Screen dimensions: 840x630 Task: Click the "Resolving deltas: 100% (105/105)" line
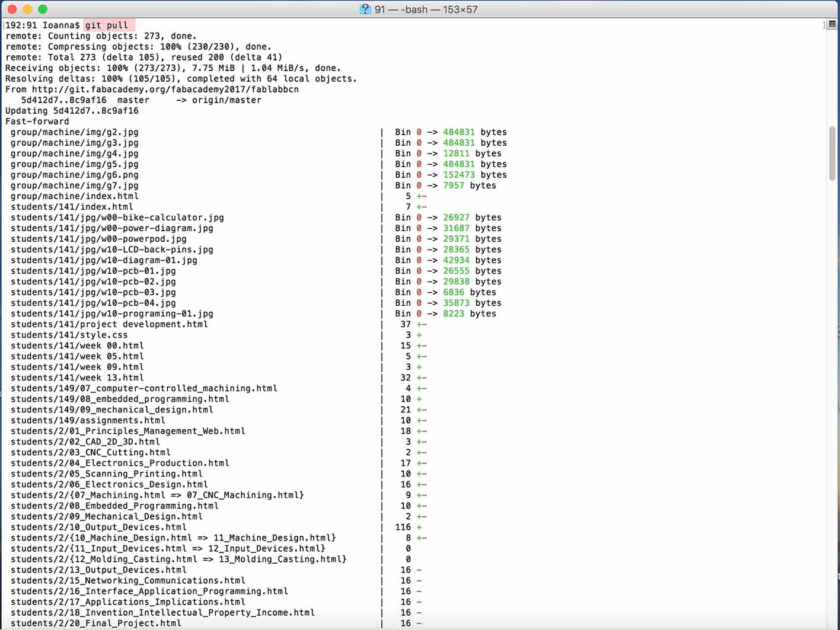click(x=181, y=78)
